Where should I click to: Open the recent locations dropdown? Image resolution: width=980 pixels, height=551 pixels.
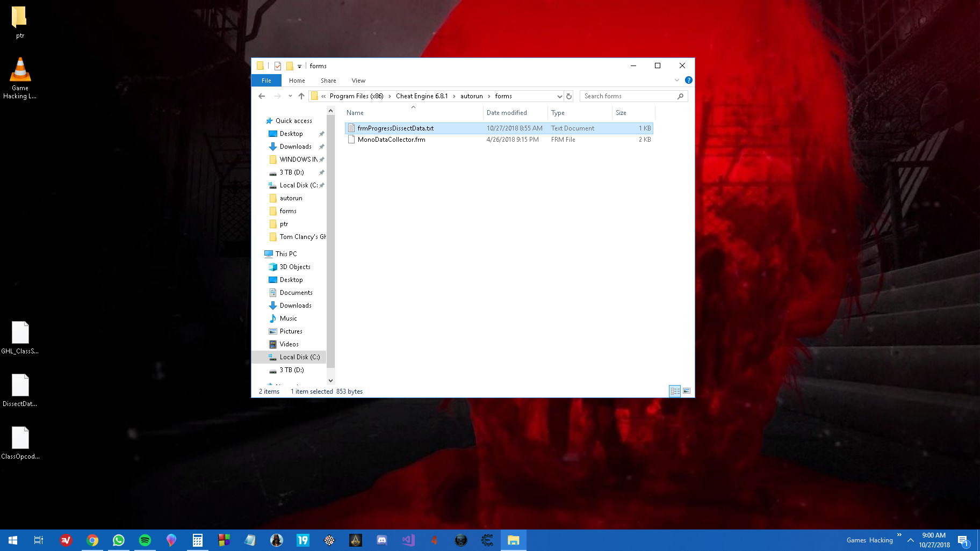pos(290,96)
